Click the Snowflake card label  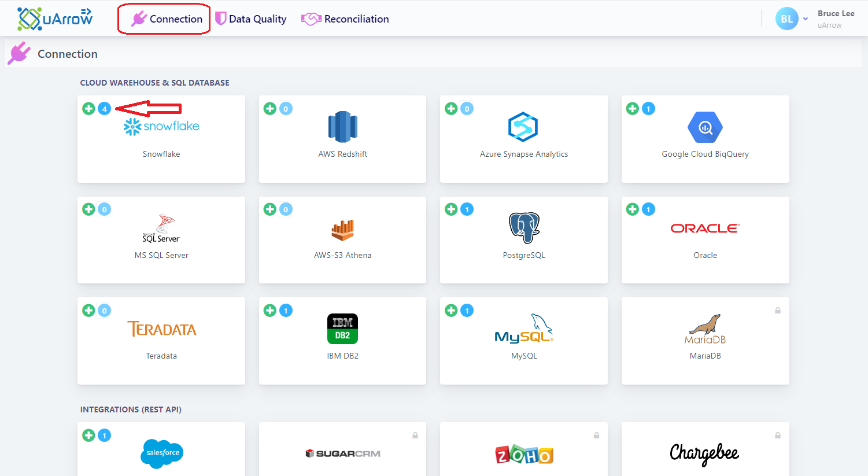click(161, 154)
